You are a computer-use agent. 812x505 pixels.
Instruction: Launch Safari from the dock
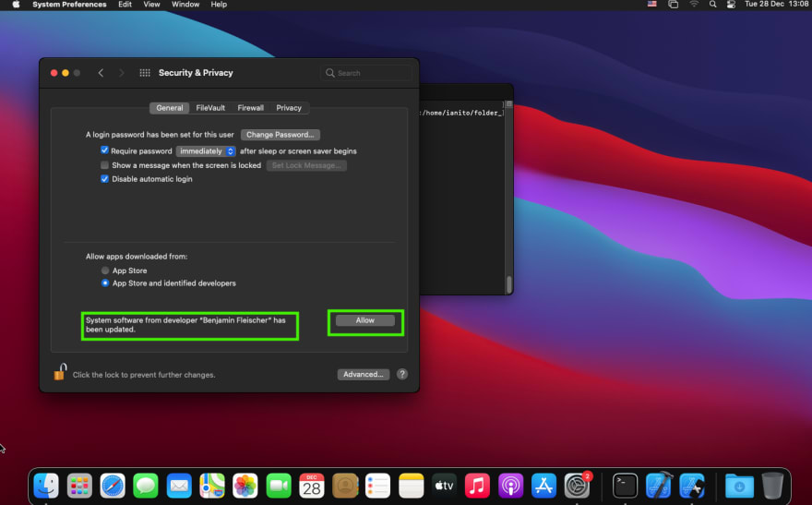113,486
